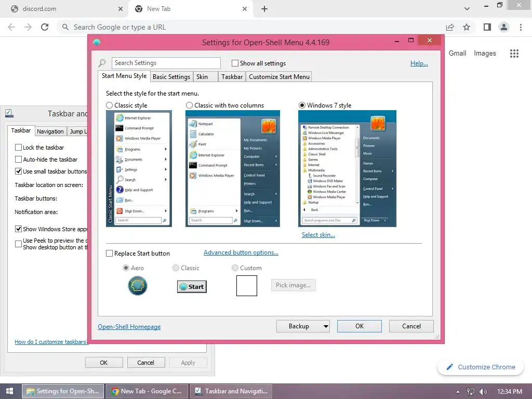Open the Jump Lists tab
This screenshot has width=532, height=399.
click(77, 131)
